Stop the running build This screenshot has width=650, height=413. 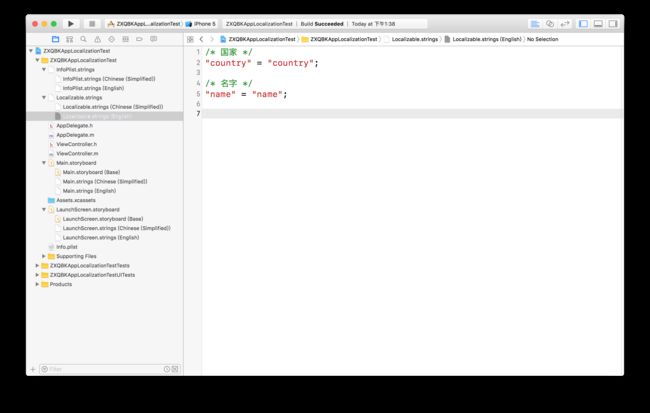tap(92, 24)
